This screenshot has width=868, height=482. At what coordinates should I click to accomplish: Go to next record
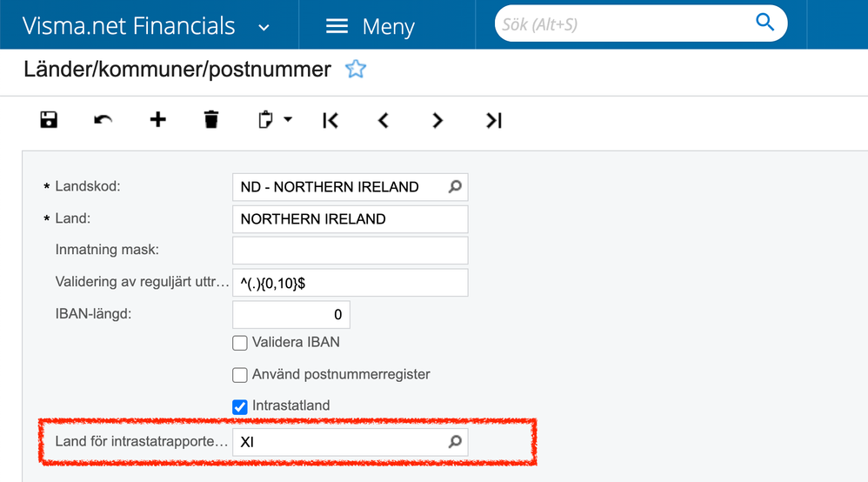[x=437, y=120]
